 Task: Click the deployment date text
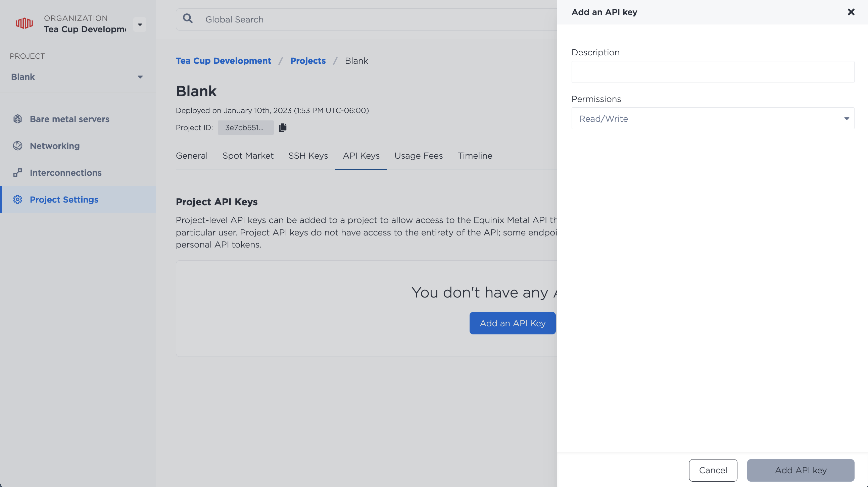click(272, 110)
